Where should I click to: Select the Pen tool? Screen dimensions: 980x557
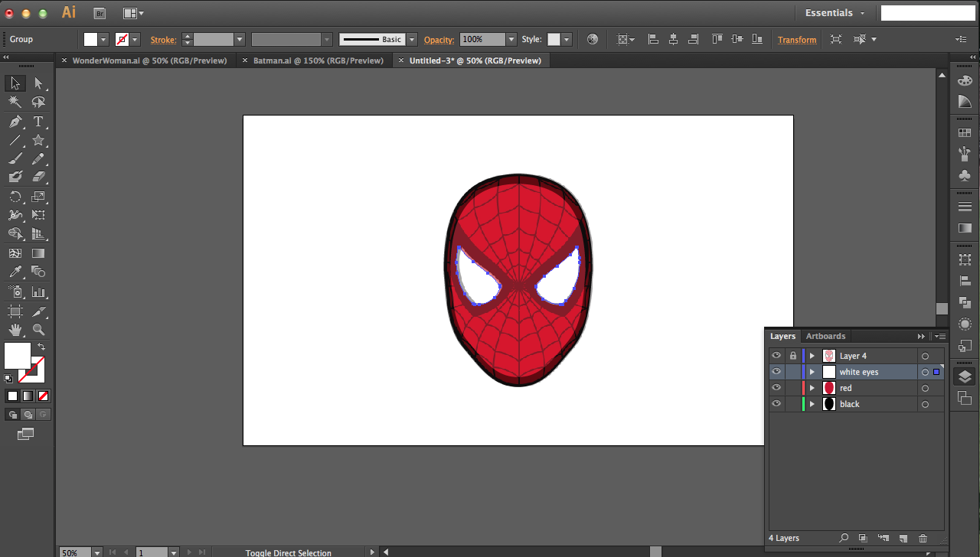15,122
